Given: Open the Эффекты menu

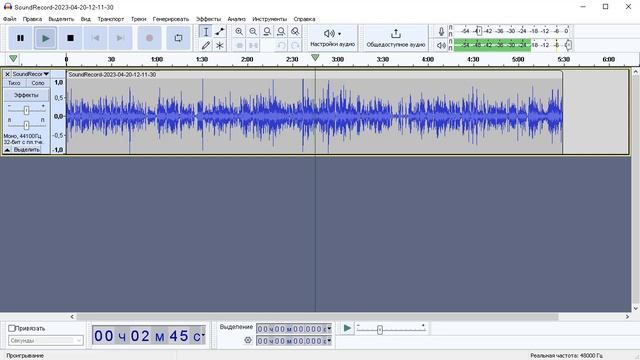Looking at the screenshot, I should coord(208,19).
